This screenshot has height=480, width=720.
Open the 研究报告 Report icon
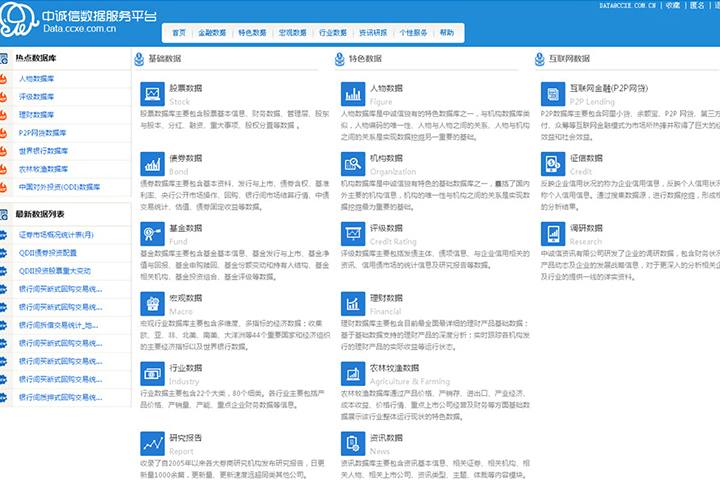pyautogui.click(x=152, y=443)
